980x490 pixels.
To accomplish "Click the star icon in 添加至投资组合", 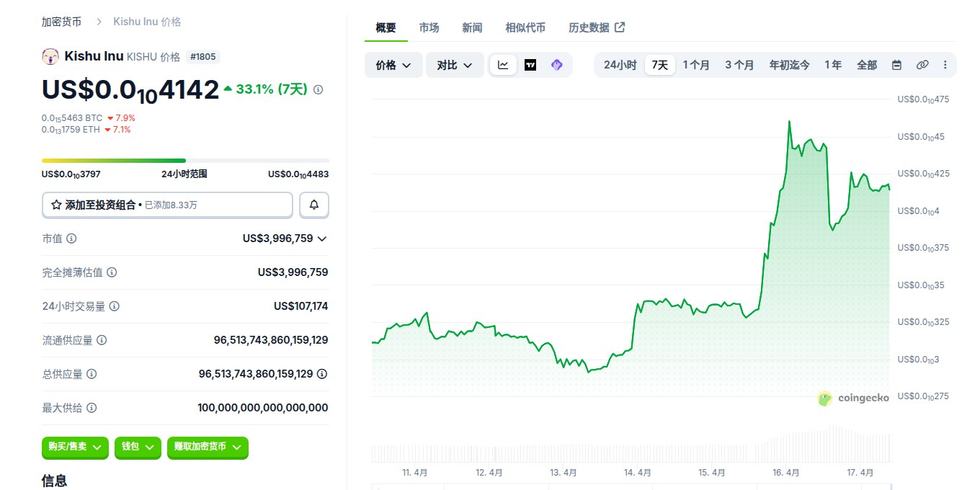I will pyautogui.click(x=56, y=205).
